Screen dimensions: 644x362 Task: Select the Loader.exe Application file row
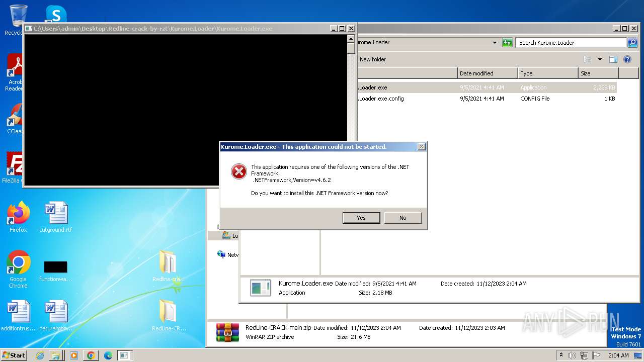486,87
